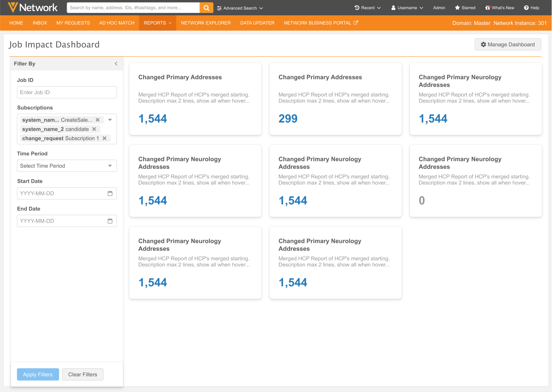The height and width of the screenshot is (392, 552).
Task: Open the End Date calendar picker
Action: pyautogui.click(x=110, y=221)
